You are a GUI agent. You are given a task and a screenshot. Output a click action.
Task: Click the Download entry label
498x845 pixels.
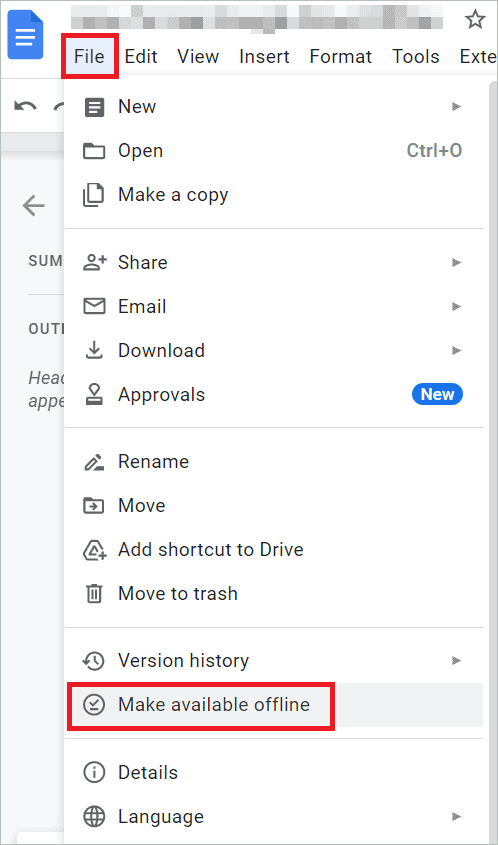tap(161, 351)
